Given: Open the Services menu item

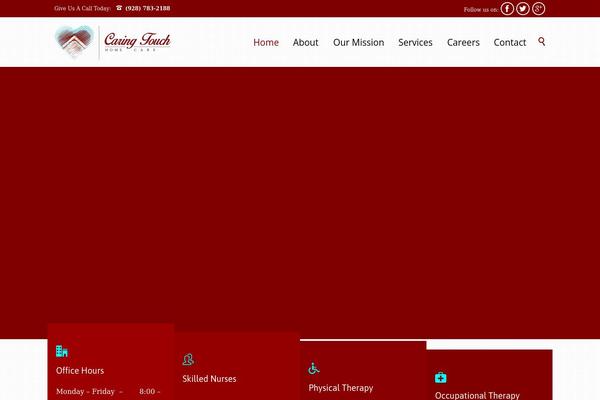Looking at the screenshot, I should (x=415, y=42).
